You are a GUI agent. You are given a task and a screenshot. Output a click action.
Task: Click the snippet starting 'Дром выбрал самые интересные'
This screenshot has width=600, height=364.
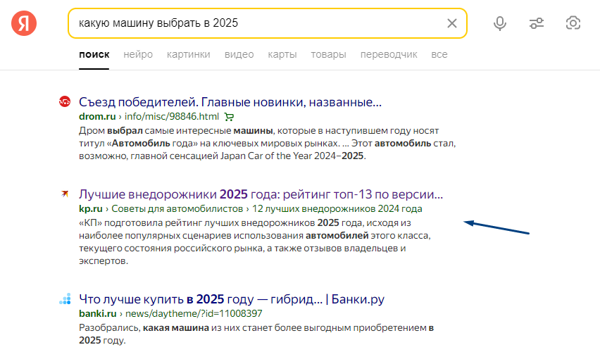[267, 144]
